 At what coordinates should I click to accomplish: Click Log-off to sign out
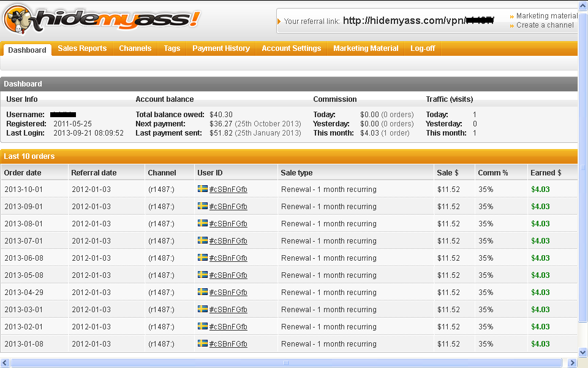[x=423, y=48]
